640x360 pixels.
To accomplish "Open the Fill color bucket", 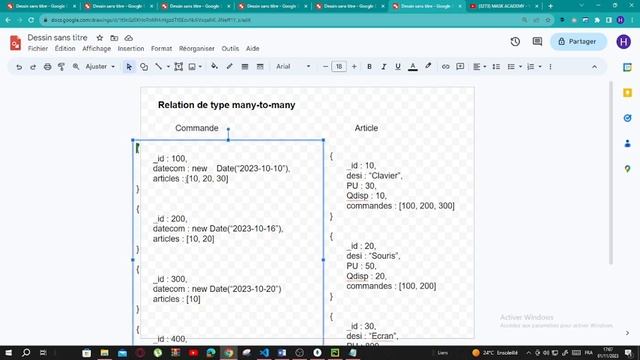I will click(214, 67).
